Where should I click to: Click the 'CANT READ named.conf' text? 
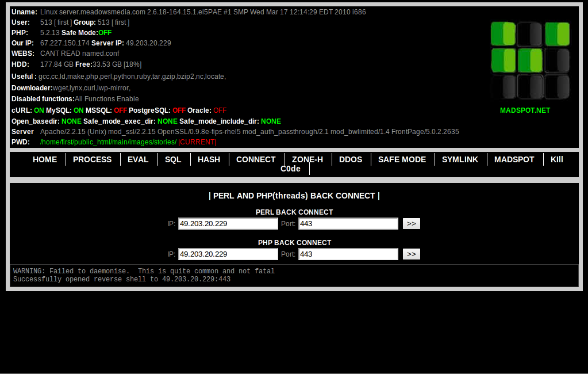pyautogui.click(x=79, y=54)
